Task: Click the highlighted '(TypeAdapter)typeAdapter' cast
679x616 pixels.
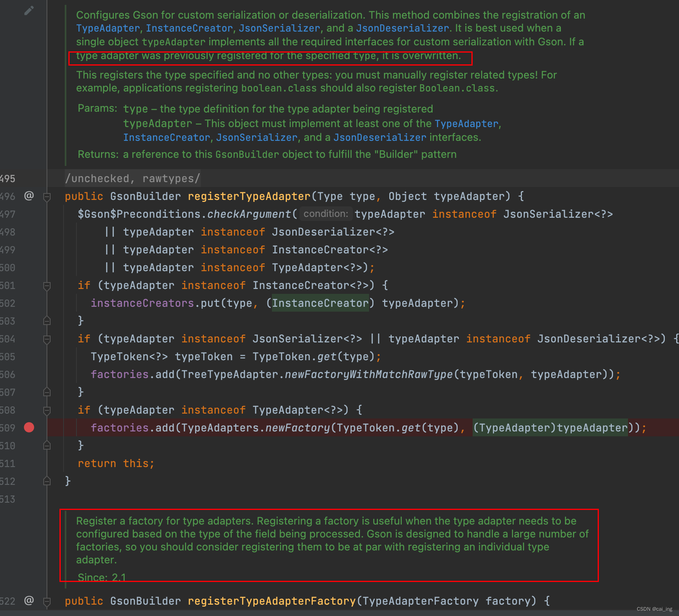Action: pos(550,428)
